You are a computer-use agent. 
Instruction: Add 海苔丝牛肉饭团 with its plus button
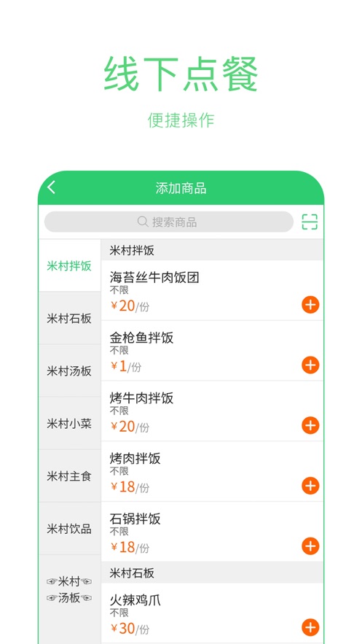(310, 305)
